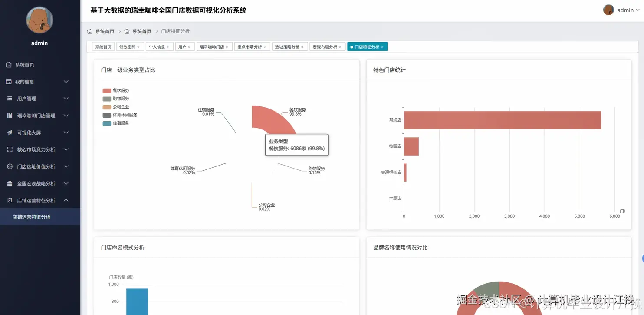Toggle the 体育休闲服务 legend item
This screenshot has height=315, width=644.
coord(120,115)
